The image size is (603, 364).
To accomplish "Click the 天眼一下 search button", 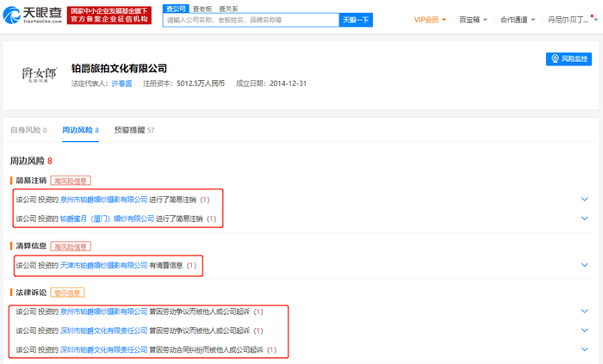I will [x=356, y=20].
